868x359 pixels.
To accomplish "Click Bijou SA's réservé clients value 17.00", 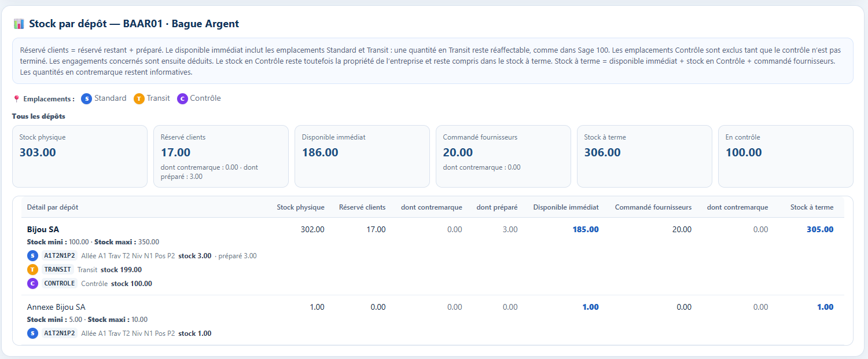I will point(376,229).
